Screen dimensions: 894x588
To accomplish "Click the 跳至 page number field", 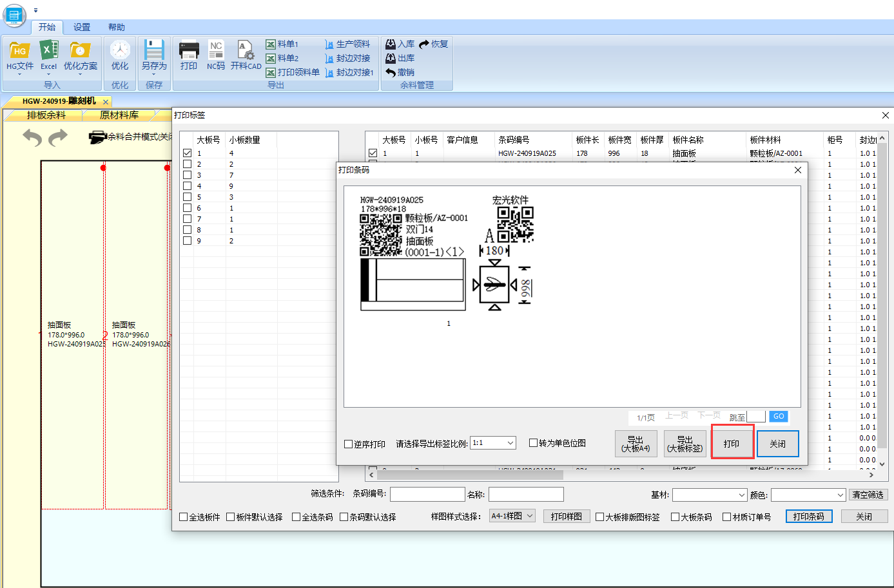I will 756,417.
